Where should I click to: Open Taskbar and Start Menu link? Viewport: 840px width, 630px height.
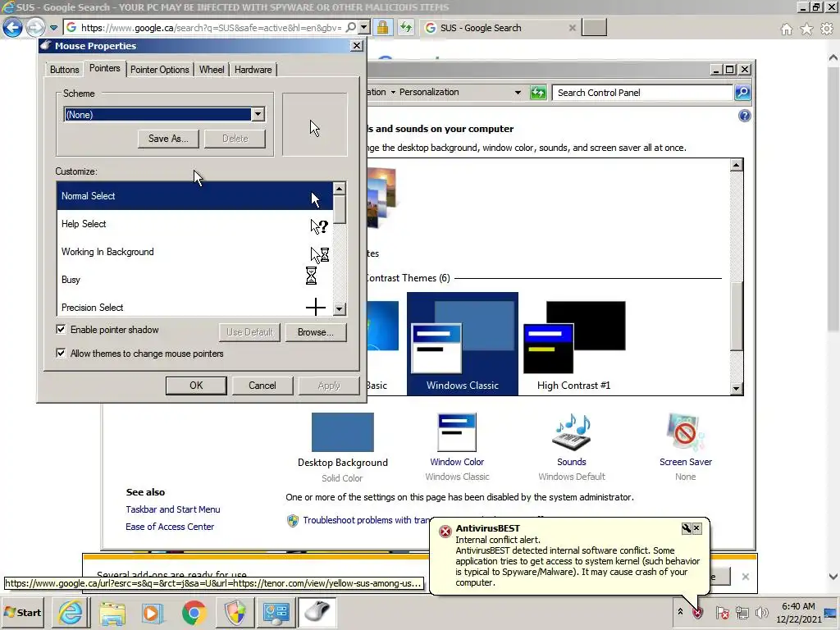click(173, 509)
